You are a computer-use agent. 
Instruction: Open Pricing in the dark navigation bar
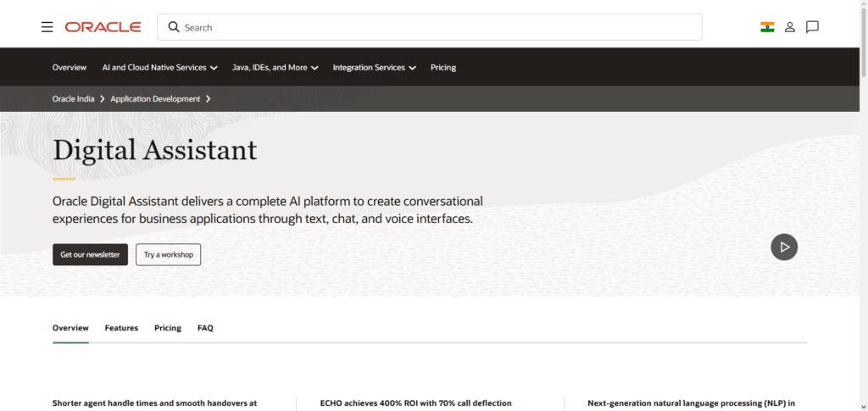tap(443, 68)
